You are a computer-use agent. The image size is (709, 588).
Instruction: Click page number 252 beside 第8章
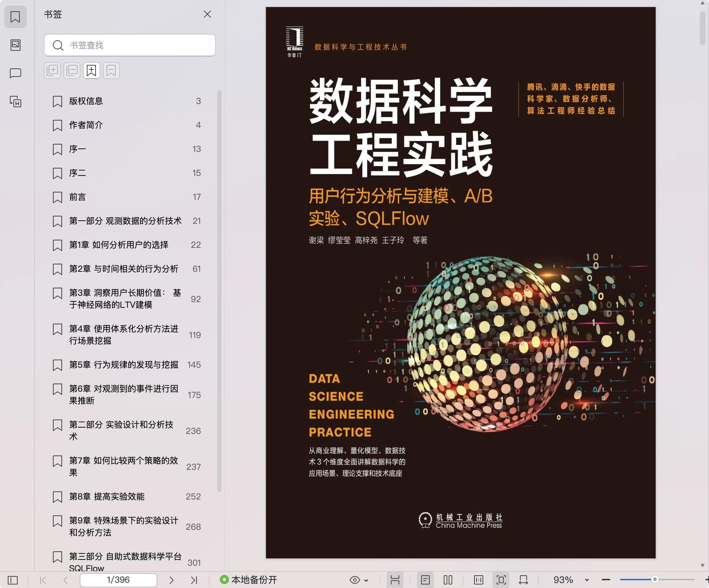pos(193,497)
